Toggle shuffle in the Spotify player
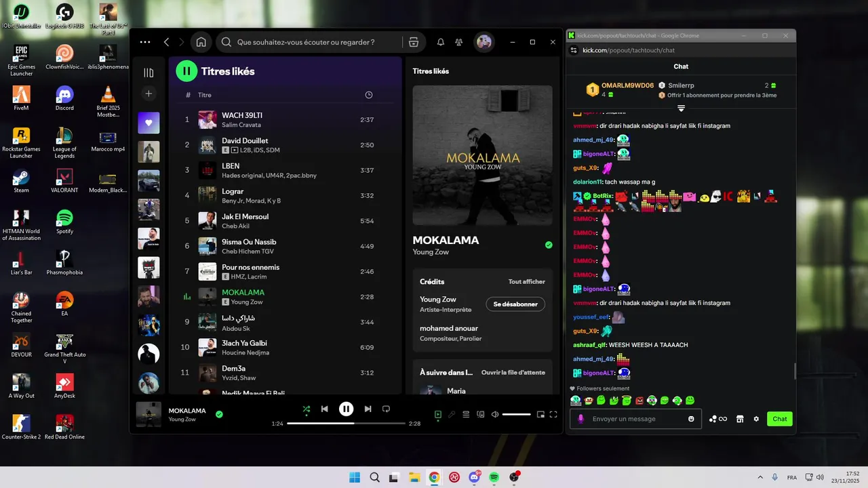Viewport: 868px width, 488px height. pyautogui.click(x=307, y=409)
